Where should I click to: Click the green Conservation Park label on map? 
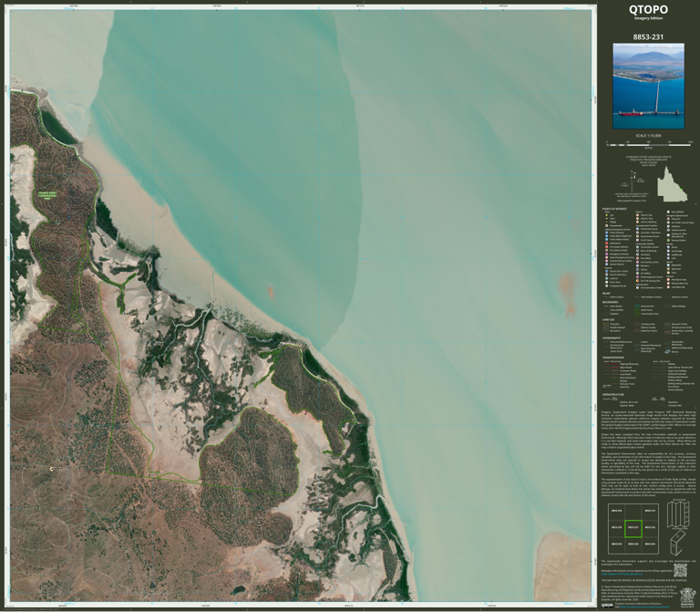[46, 195]
